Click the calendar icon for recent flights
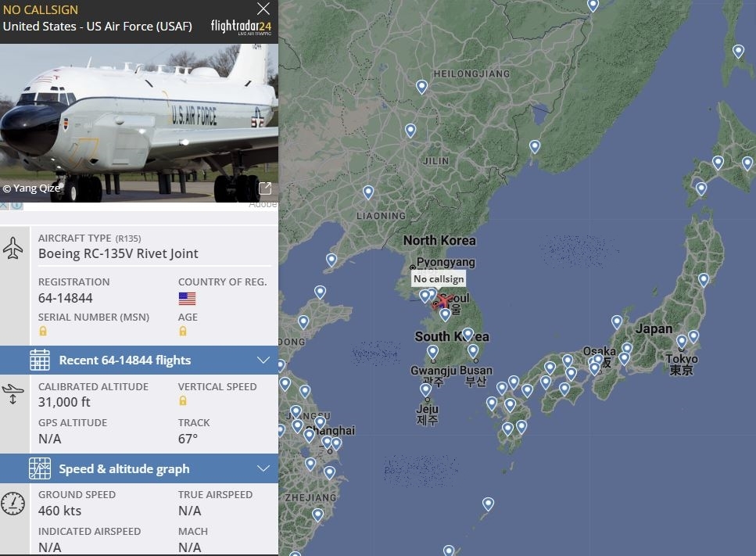 (x=40, y=360)
